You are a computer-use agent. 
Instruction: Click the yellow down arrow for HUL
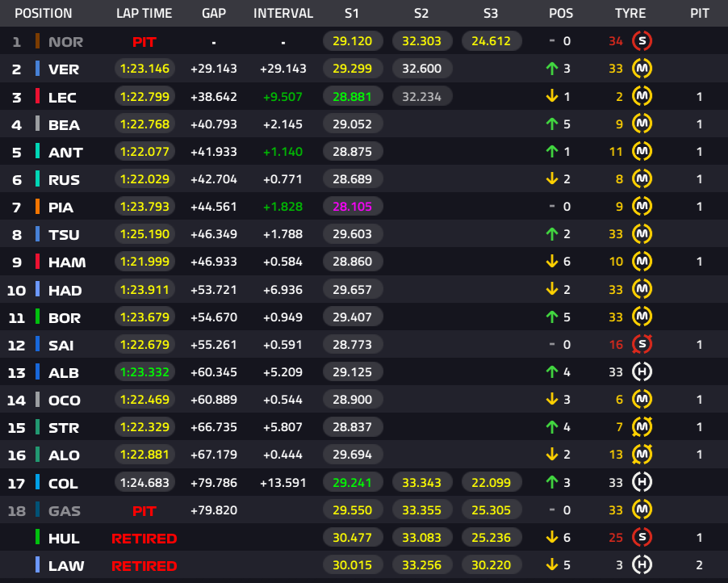[551, 537]
